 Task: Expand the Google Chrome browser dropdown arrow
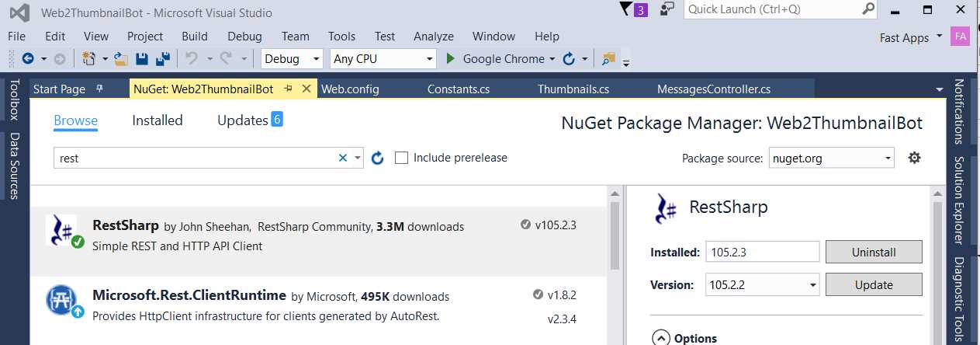tap(552, 58)
